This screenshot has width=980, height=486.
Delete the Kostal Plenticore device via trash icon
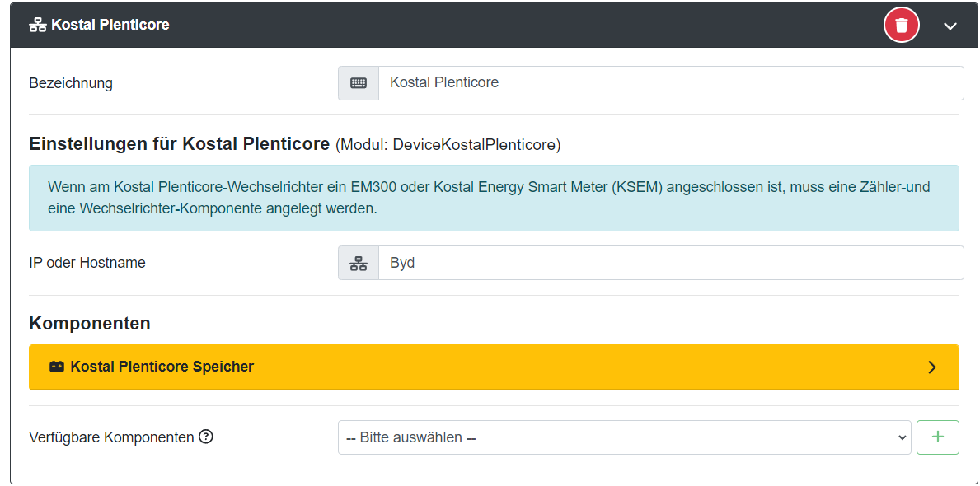click(x=902, y=26)
